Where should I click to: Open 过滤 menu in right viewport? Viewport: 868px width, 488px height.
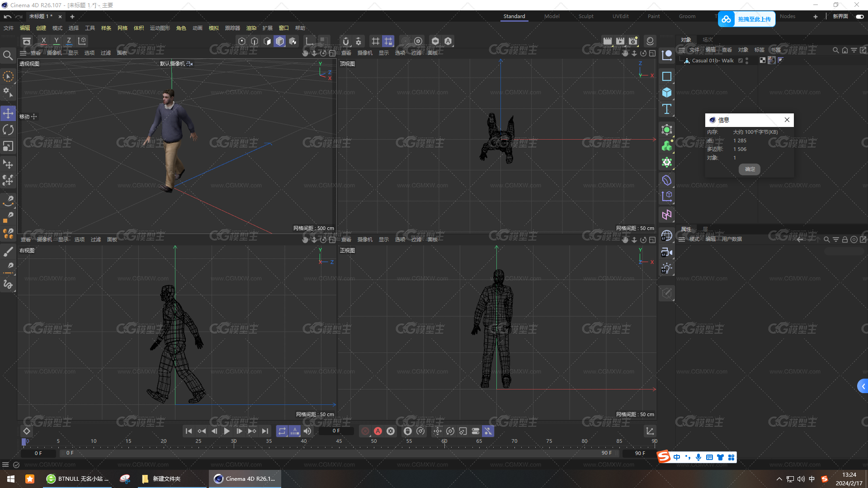tap(96, 239)
